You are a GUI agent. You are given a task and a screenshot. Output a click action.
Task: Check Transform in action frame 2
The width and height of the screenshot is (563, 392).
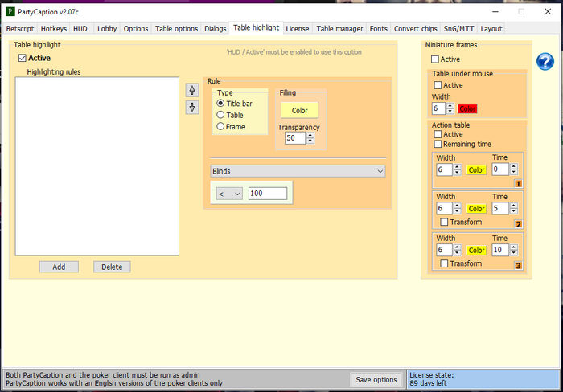(x=444, y=222)
